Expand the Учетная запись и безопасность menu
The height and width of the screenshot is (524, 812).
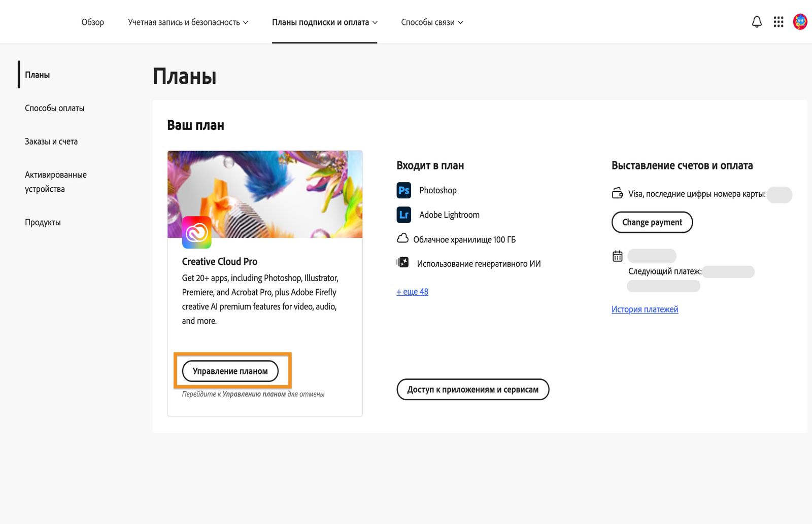pyautogui.click(x=188, y=22)
